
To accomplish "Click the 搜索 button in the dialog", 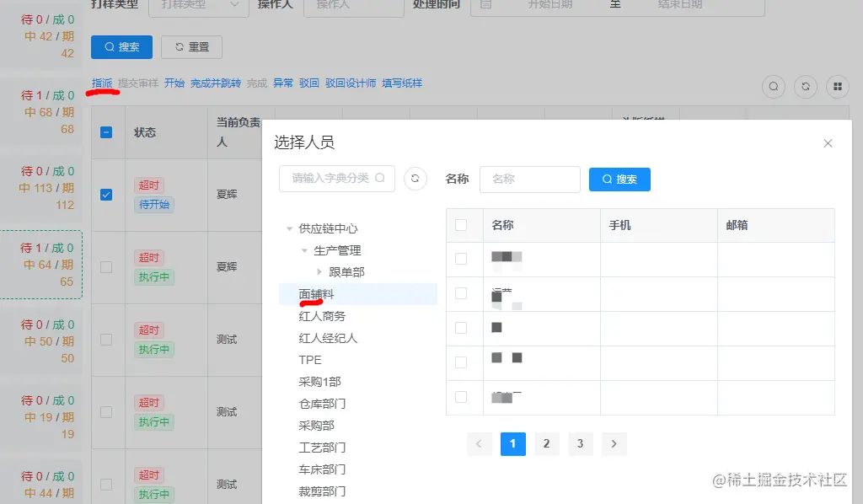I will pyautogui.click(x=619, y=180).
